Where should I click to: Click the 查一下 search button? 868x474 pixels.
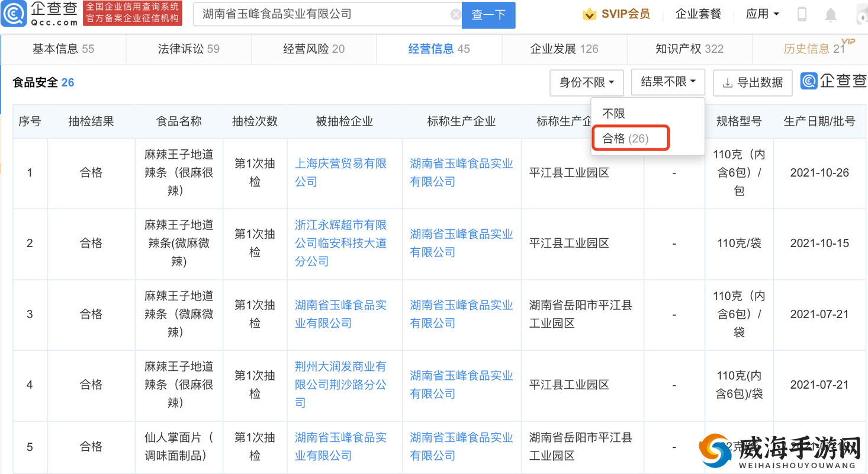click(488, 15)
